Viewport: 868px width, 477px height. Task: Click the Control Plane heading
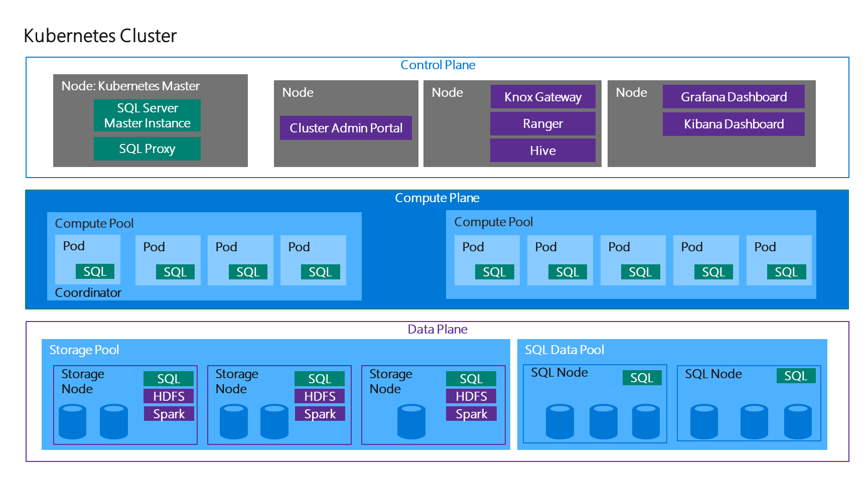click(438, 65)
